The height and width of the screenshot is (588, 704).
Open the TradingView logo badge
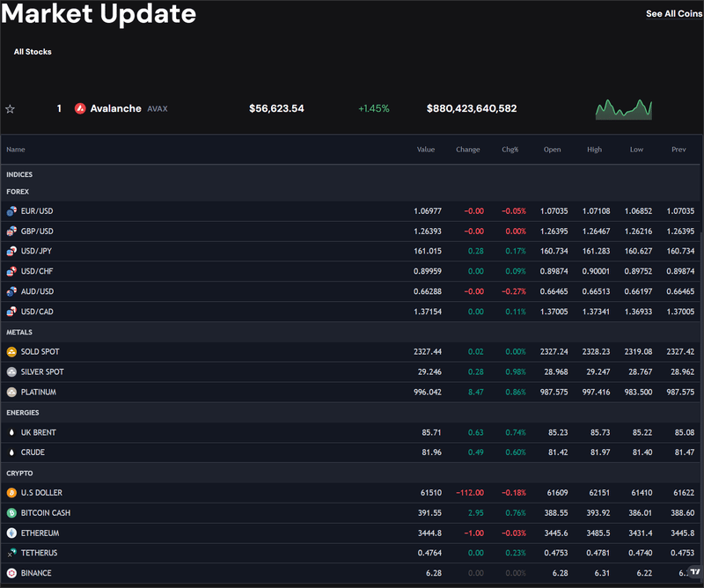pyautogui.click(x=695, y=572)
